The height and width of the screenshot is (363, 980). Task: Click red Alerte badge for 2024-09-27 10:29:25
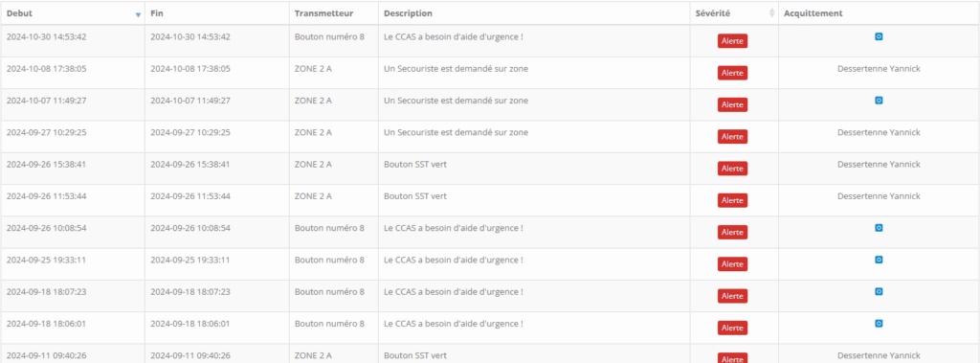(732, 136)
